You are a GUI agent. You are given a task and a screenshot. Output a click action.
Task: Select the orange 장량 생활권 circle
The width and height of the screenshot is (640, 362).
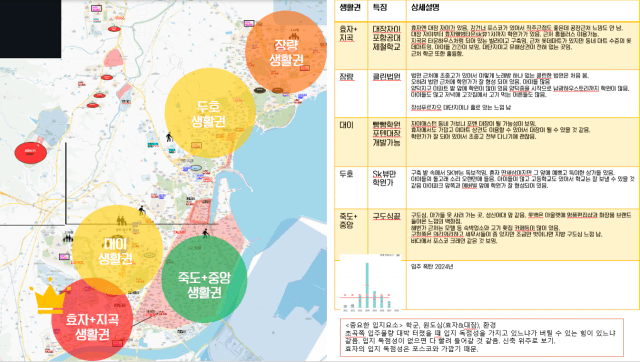point(286,52)
